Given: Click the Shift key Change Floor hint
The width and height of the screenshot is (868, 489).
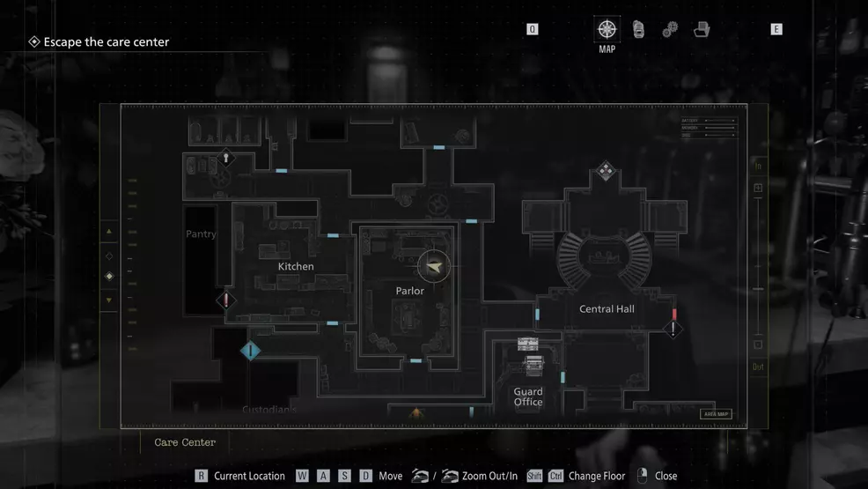Looking at the screenshot, I should (534, 476).
